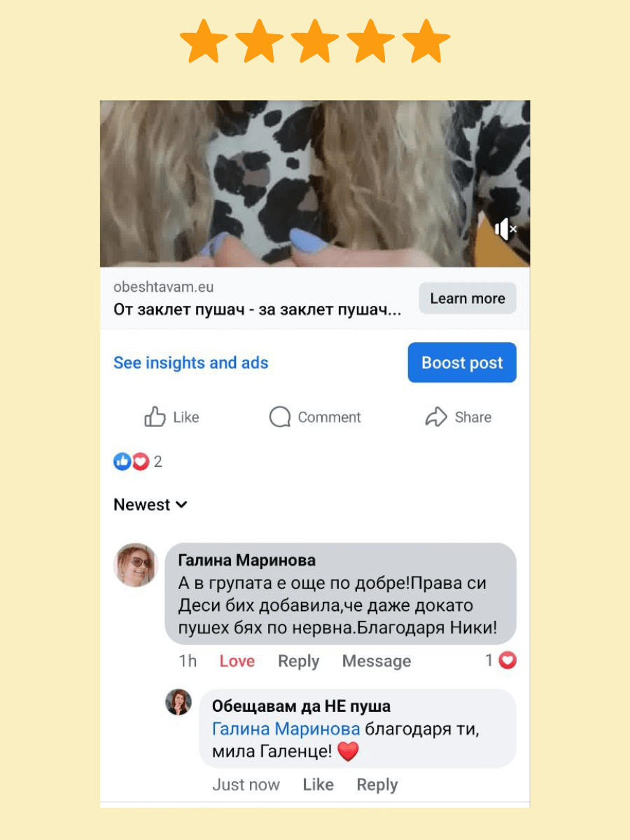630x840 pixels.
Task: Message Галина Маринова from comment
Action: point(377,661)
